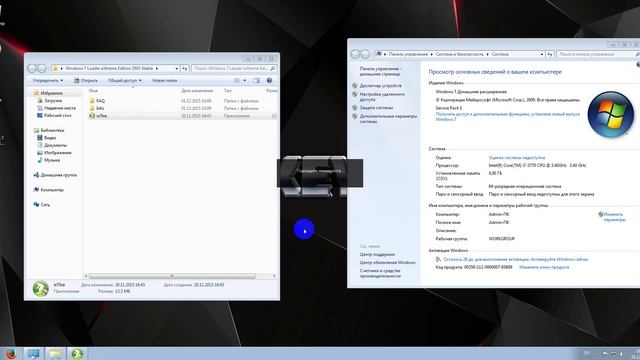Sort files by Дата изменения column

197,91
